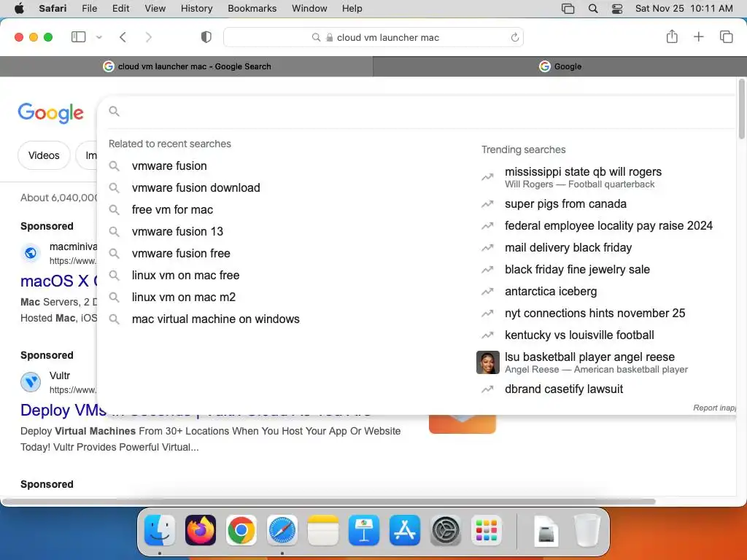Open App Store from the Dock
This screenshot has width=747, height=560.
pyautogui.click(x=404, y=530)
